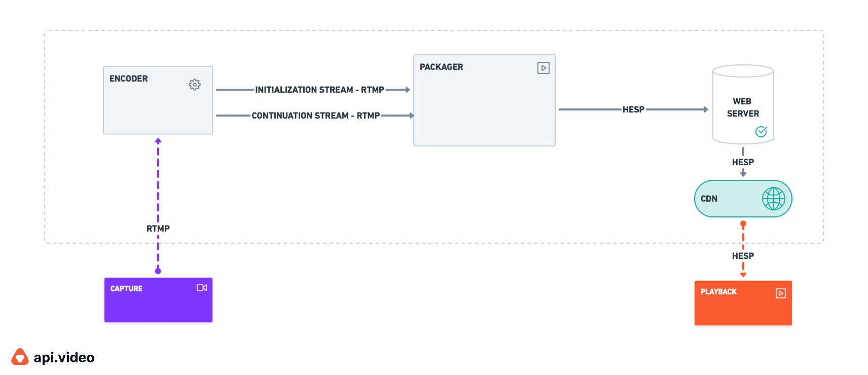868x375 pixels.
Task: Click the gear icon in Encoder box
Action: 195,85
